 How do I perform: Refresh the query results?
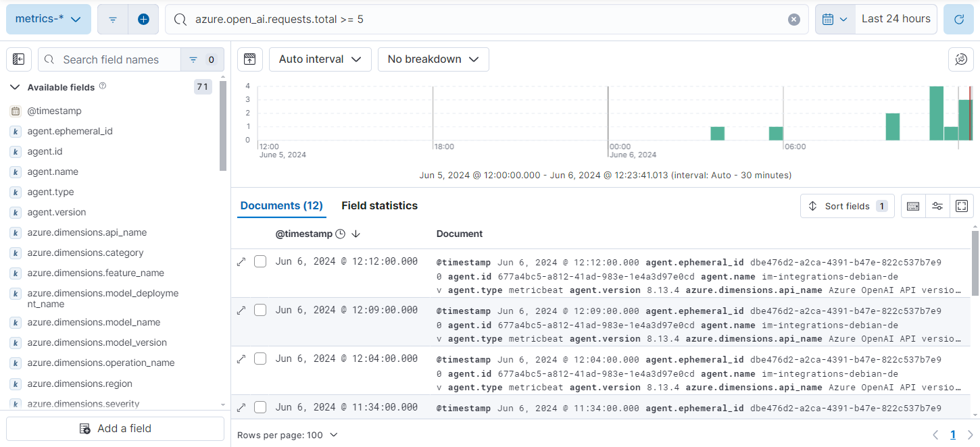[x=959, y=18]
